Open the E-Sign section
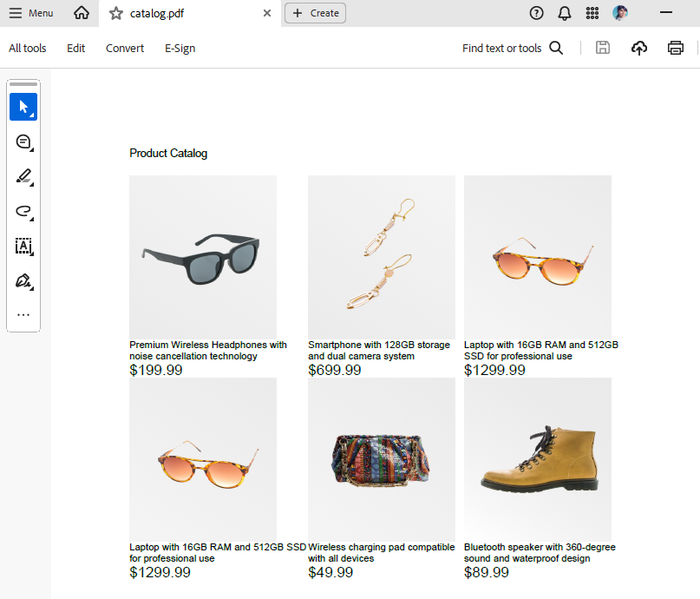This screenshot has width=700, height=599. [x=180, y=48]
